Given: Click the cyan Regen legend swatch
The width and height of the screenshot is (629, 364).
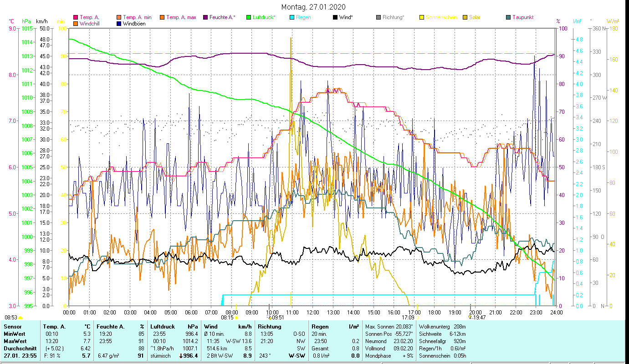Looking at the screenshot, I should (x=292, y=18).
